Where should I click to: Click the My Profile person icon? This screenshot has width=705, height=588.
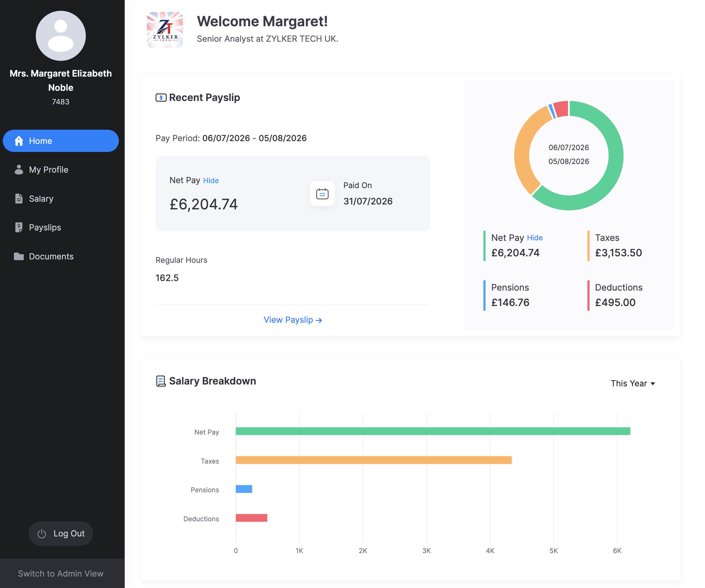[19, 170]
